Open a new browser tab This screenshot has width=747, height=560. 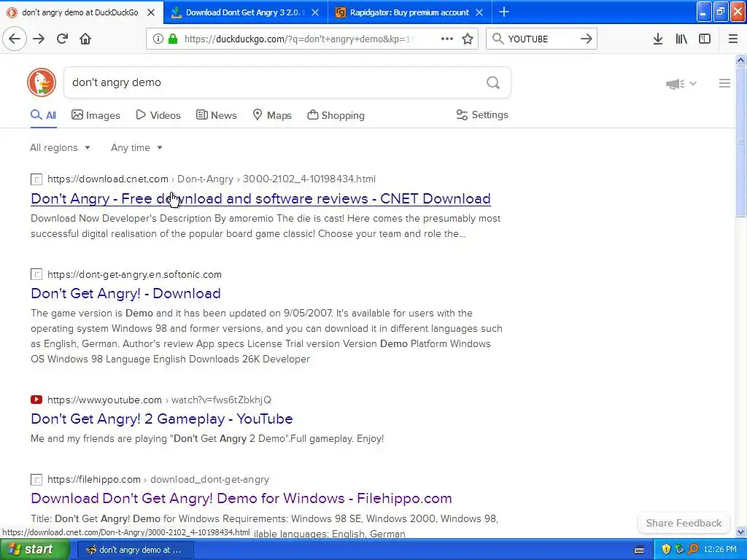click(504, 12)
